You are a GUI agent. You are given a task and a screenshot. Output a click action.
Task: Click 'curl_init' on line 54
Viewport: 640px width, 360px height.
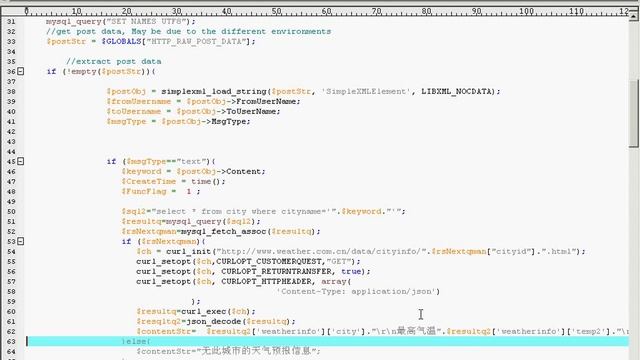pos(189,251)
